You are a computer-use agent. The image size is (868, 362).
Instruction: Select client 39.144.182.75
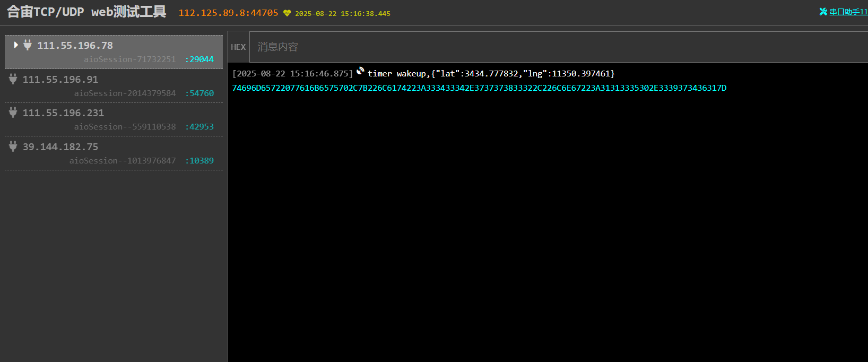pyautogui.click(x=114, y=153)
